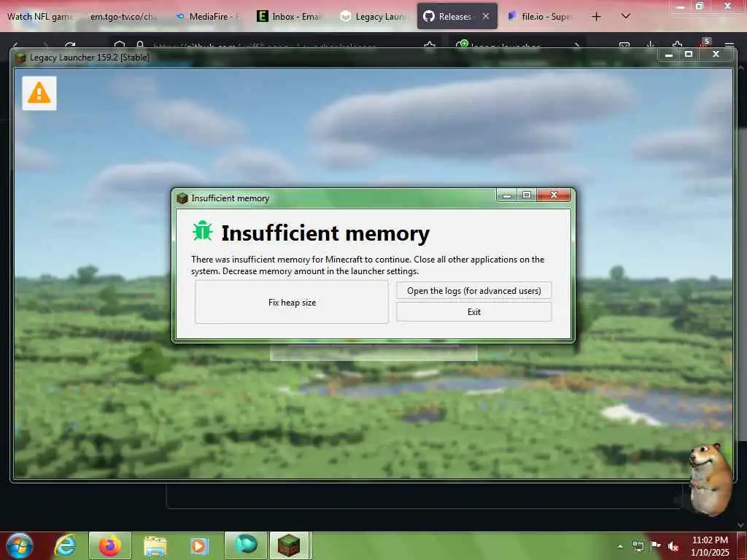The width and height of the screenshot is (747, 560).
Task: Close the Legacy Launcher window
Action: [716, 54]
